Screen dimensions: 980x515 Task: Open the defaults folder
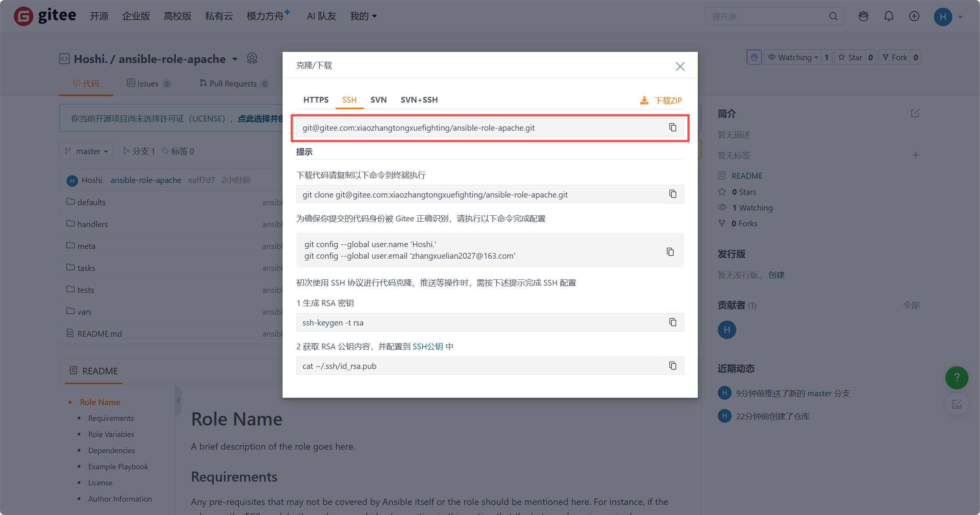pos(92,202)
